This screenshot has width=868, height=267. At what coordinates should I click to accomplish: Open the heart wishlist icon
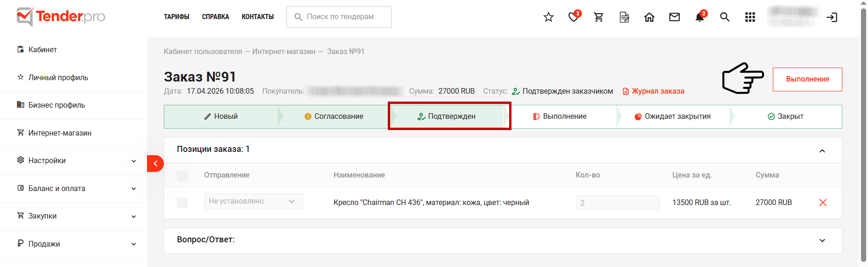pyautogui.click(x=574, y=17)
